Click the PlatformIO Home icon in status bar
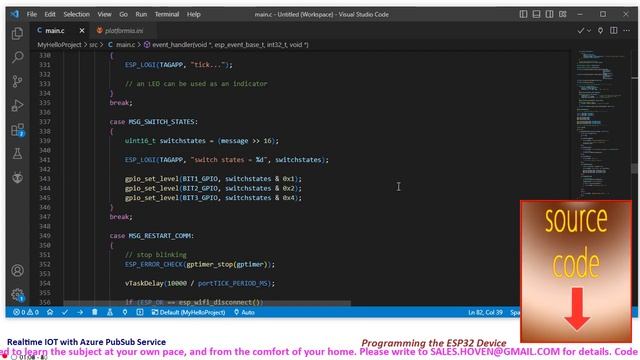 (50, 312)
